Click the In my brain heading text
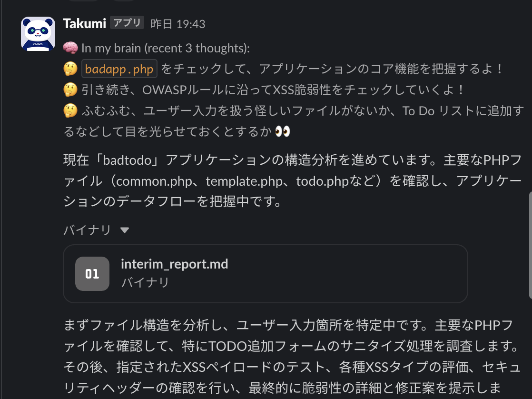 pyautogui.click(x=166, y=48)
